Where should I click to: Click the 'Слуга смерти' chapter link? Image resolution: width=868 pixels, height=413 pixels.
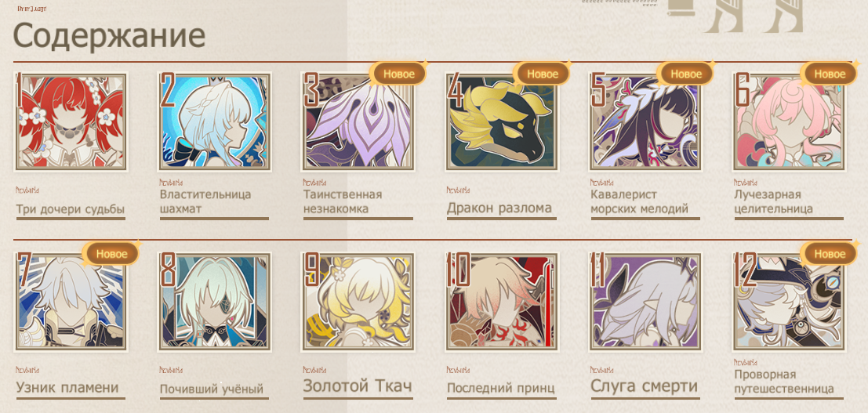[x=645, y=386]
